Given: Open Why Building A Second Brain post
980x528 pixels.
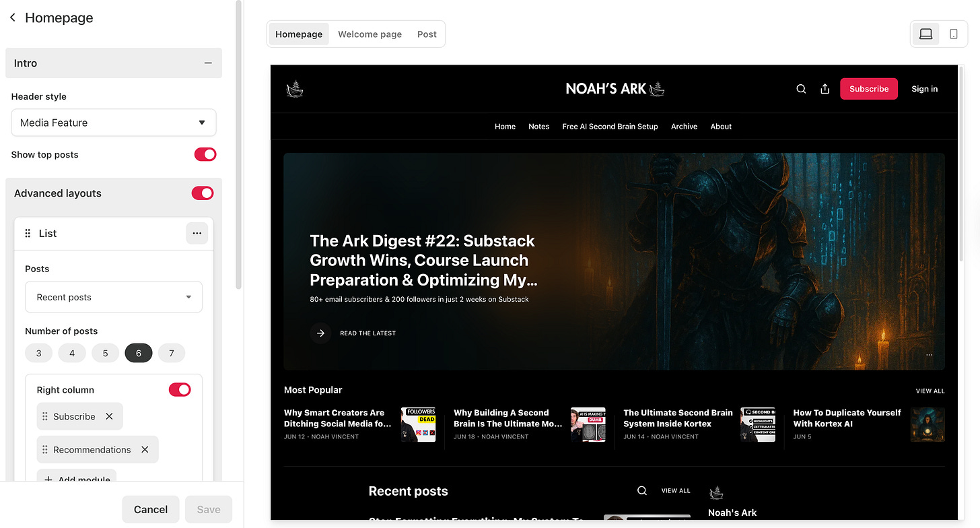Looking at the screenshot, I should (x=508, y=418).
